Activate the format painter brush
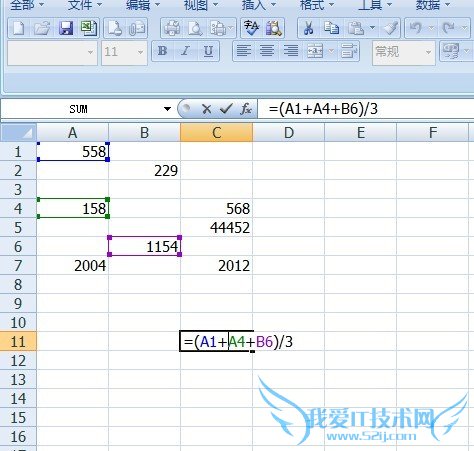Screen dimensions: 474x451 (x=391, y=28)
